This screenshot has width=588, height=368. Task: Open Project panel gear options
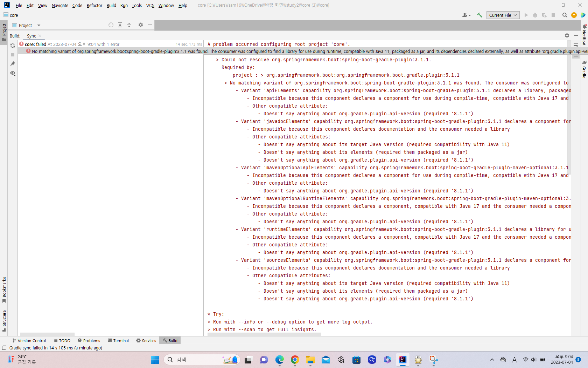[141, 25]
